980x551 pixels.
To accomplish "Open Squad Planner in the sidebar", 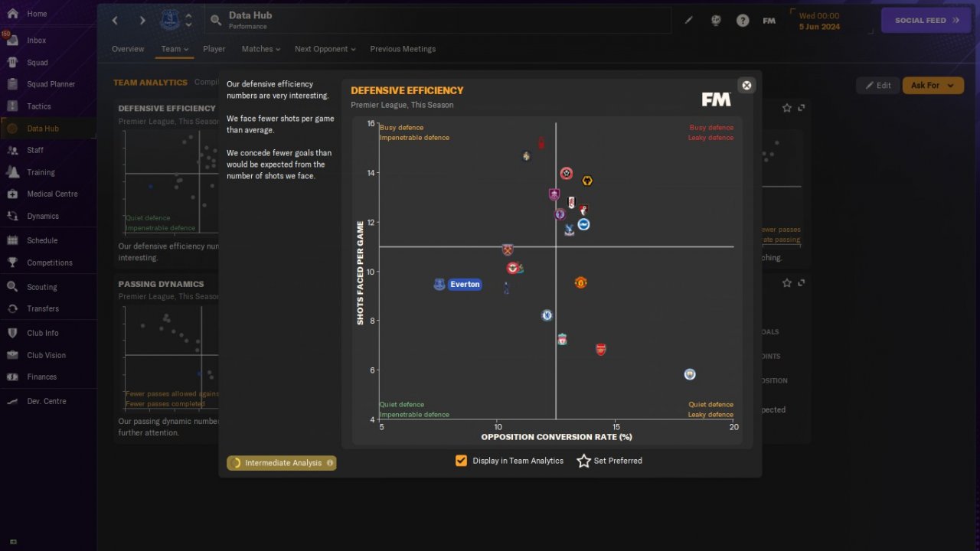I will (51, 84).
